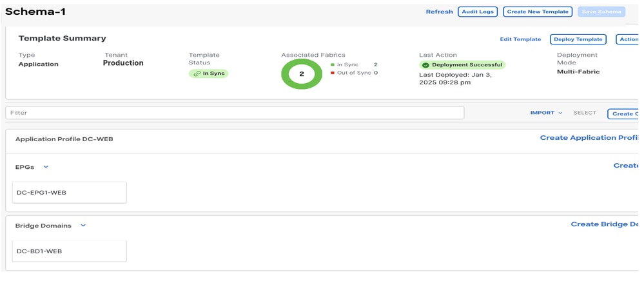Screen dimensions: 644x281
Task: Open Audit Logs
Action: pyautogui.click(x=478, y=12)
